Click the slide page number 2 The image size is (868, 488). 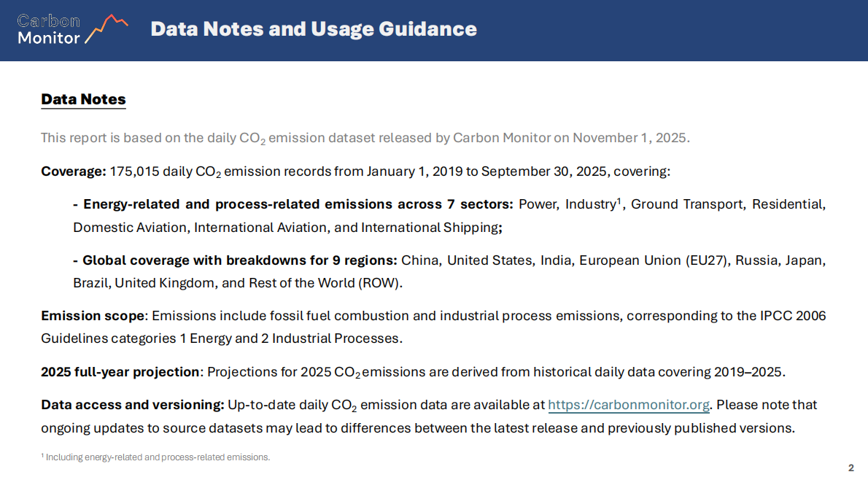coord(850,468)
